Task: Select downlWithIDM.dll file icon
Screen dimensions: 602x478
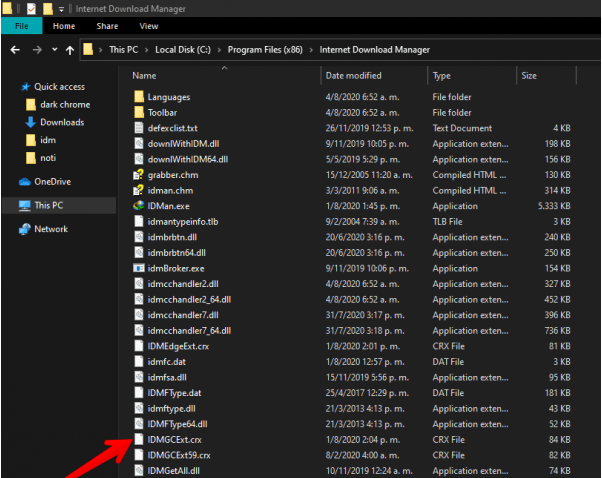Action: (x=139, y=144)
